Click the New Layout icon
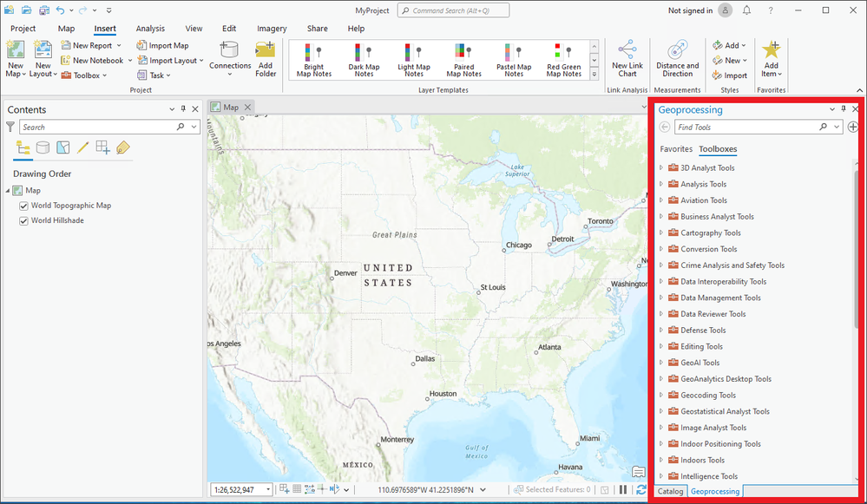Image resolution: width=867 pixels, height=504 pixels. 43,50
